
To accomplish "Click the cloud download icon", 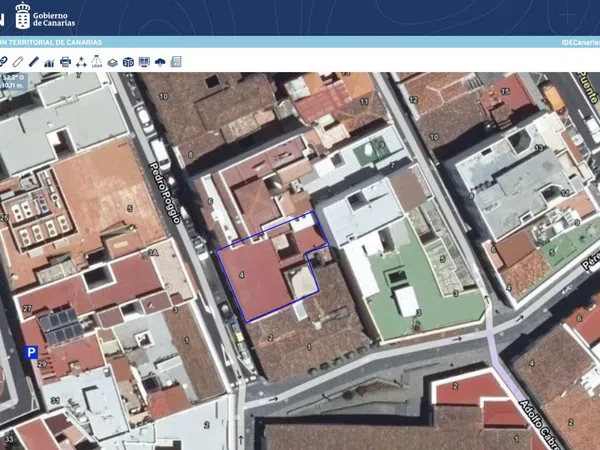I will [160, 62].
